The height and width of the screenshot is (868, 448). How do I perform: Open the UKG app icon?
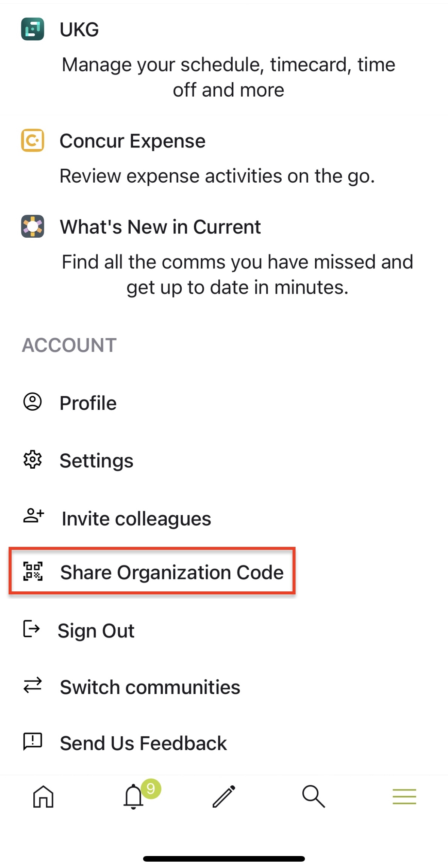(x=33, y=29)
